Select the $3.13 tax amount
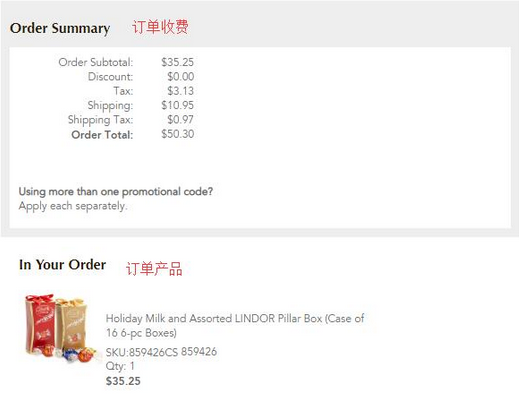This screenshot has width=519, height=394. point(181,91)
